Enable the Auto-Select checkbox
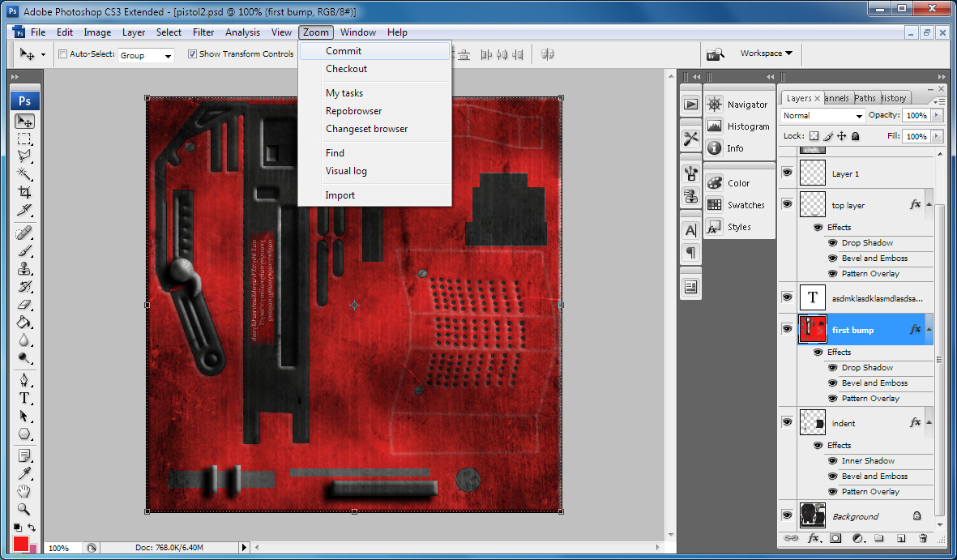Screen dimensions: 957x560 tap(63, 54)
